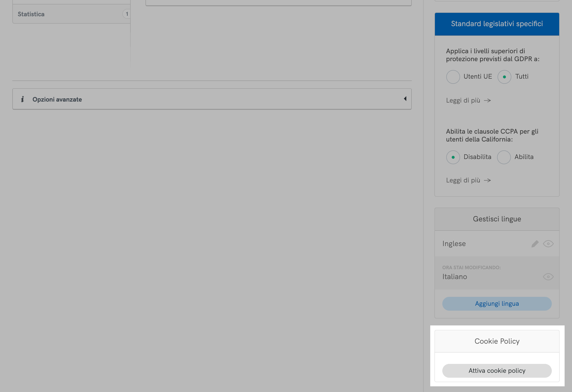Enable CCPA clauses by selecting Abilita
Screen dimensions: 572x392
click(x=504, y=157)
